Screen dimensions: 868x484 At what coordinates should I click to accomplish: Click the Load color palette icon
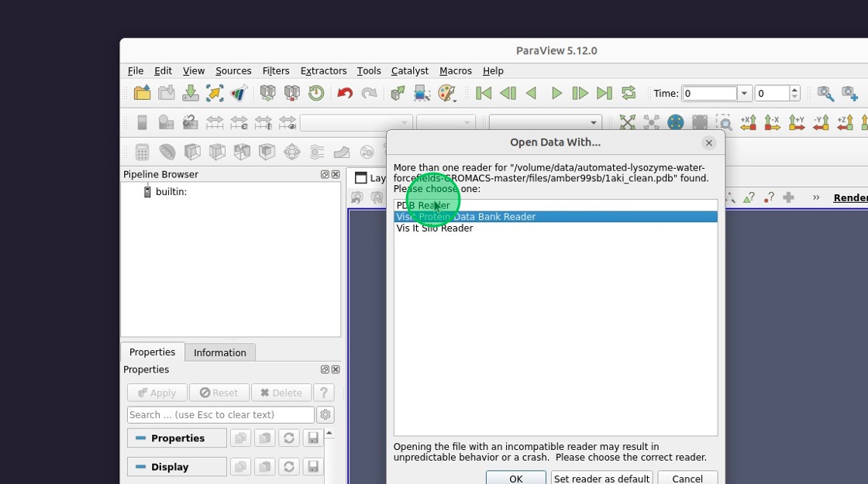tap(446, 93)
